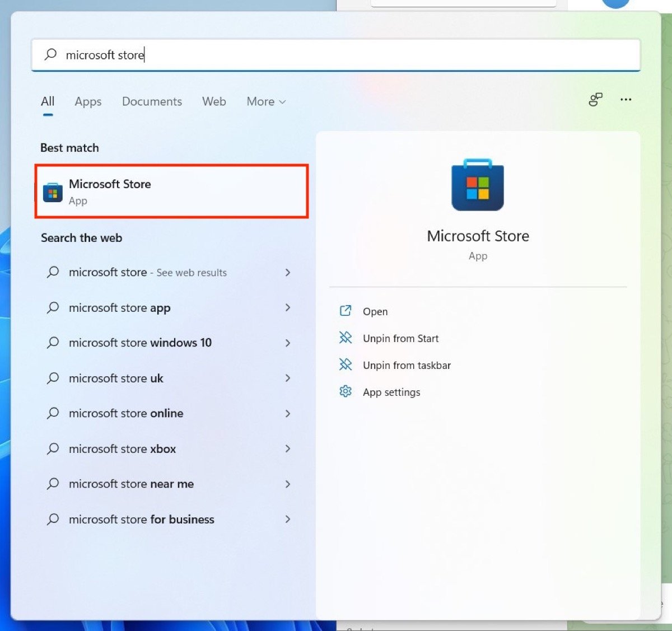Expand chevron for 'microsoft store xbox'
The height and width of the screenshot is (631, 672).
pyautogui.click(x=288, y=448)
